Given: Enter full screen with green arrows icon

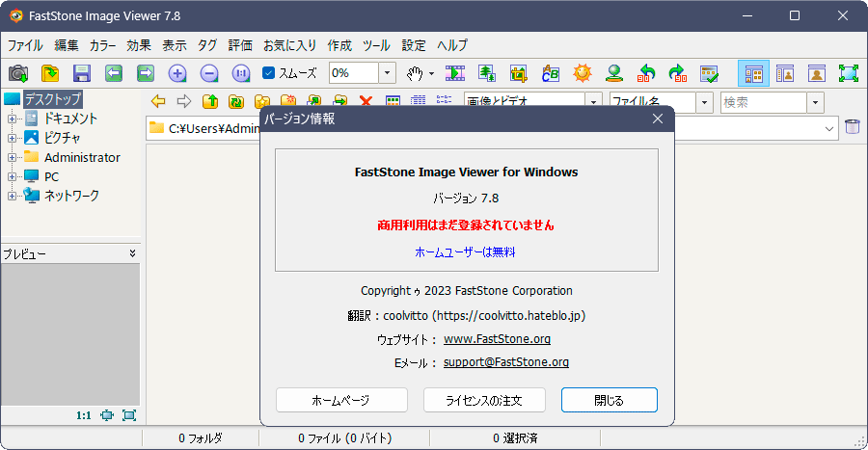Looking at the screenshot, I should click(x=848, y=73).
